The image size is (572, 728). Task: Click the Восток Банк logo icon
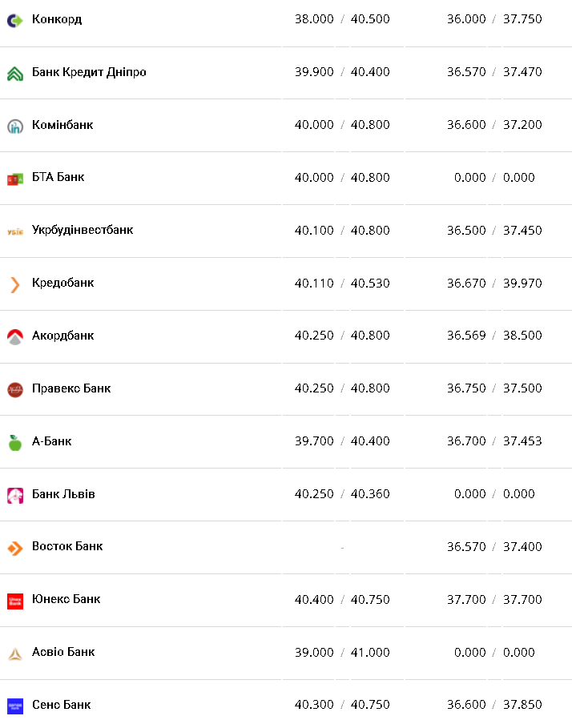tap(14, 548)
